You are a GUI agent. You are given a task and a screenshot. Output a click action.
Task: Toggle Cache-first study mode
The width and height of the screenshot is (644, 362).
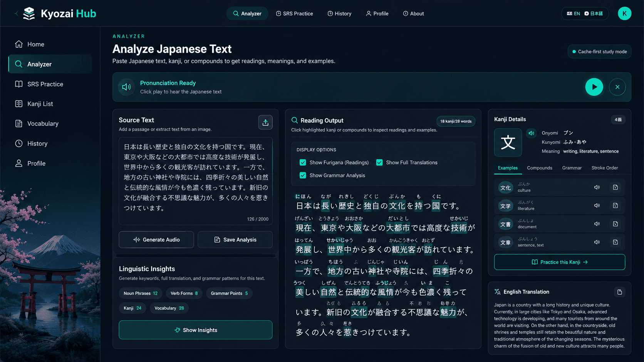[599, 52]
